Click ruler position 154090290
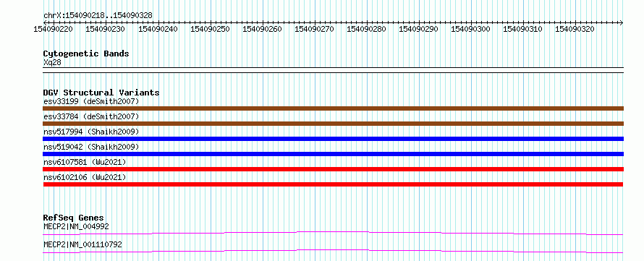Image resolution: width=644 pixels, height=261 pixels. pos(418,29)
